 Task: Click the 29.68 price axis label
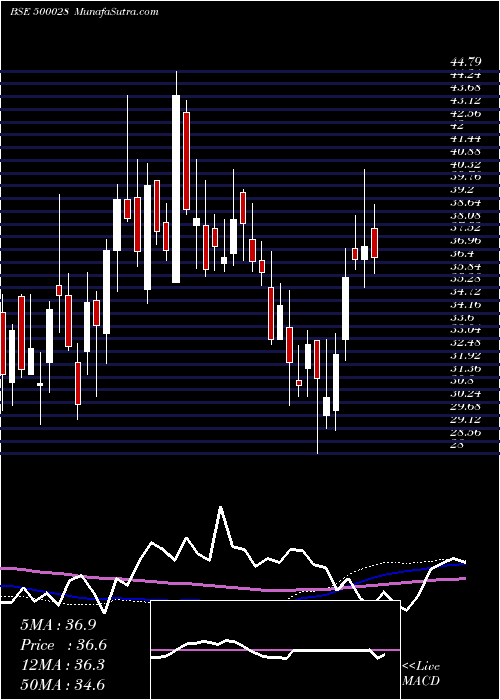click(468, 407)
